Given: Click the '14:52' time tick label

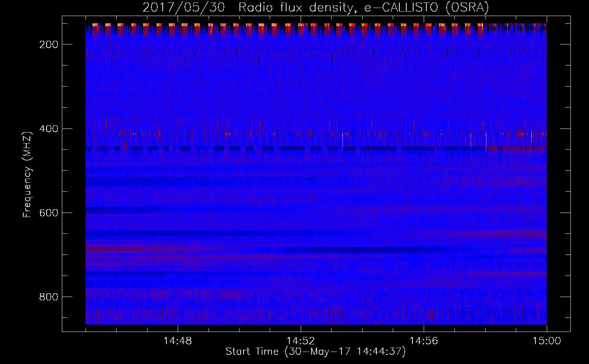Looking at the screenshot, I should tap(301, 341).
